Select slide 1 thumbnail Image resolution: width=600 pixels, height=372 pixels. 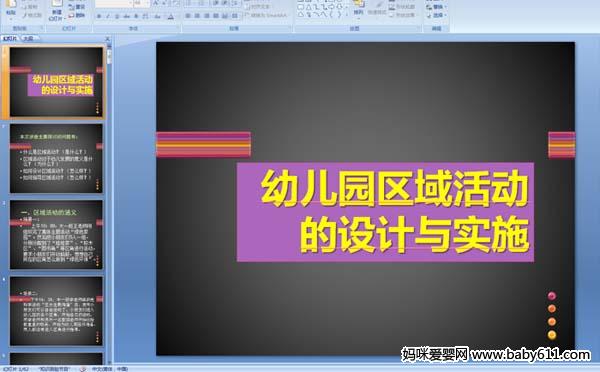[56, 82]
